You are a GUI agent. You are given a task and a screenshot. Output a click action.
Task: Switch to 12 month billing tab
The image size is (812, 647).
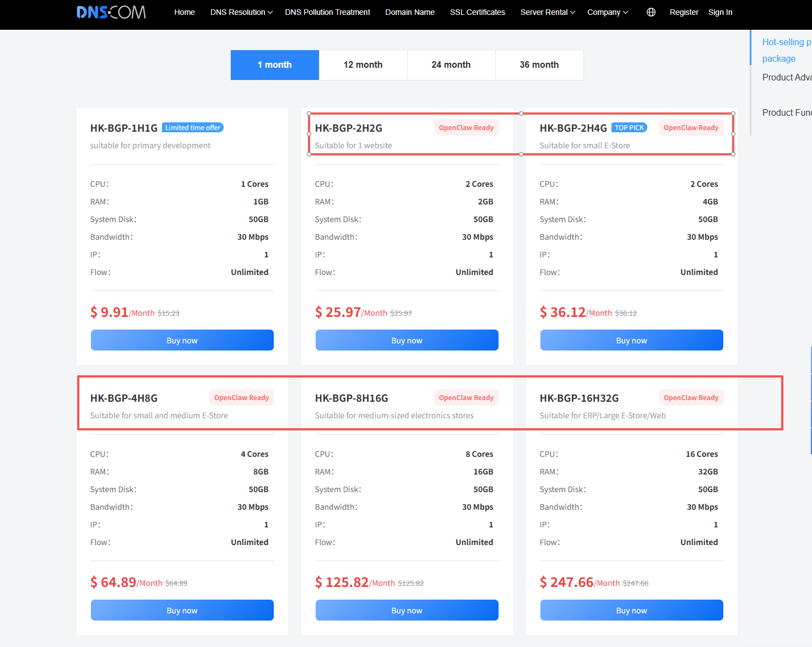coord(363,65)
